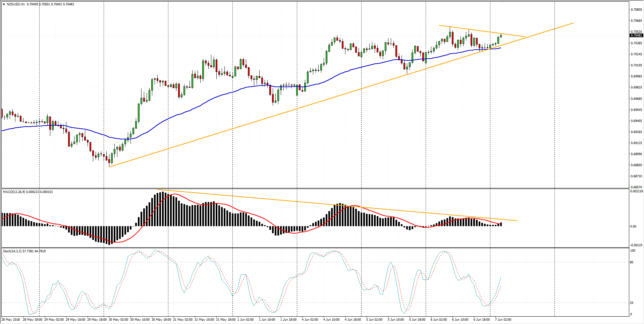Click price axis label 0.69685
The image size is (644, 324).
click(x=636, y=99)
